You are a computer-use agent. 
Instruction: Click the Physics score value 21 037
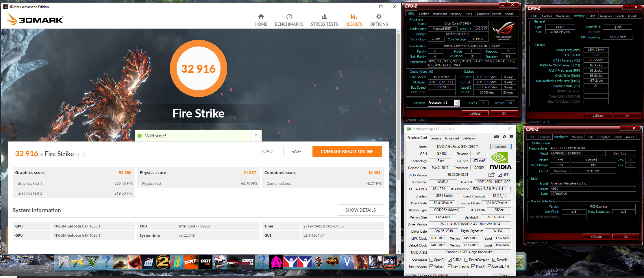[x=249, y=173]
